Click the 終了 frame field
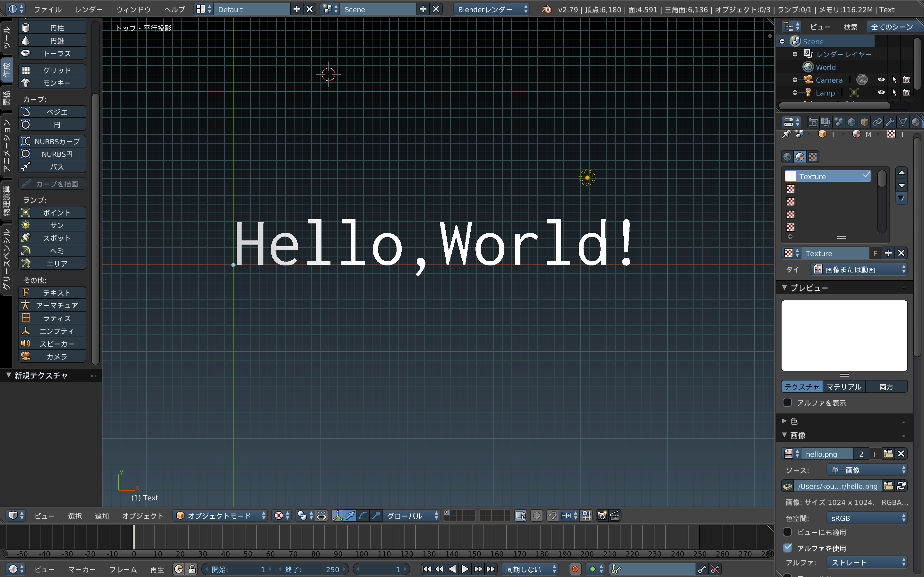Viewport: 924px width, 577px height. coord(312,569)
